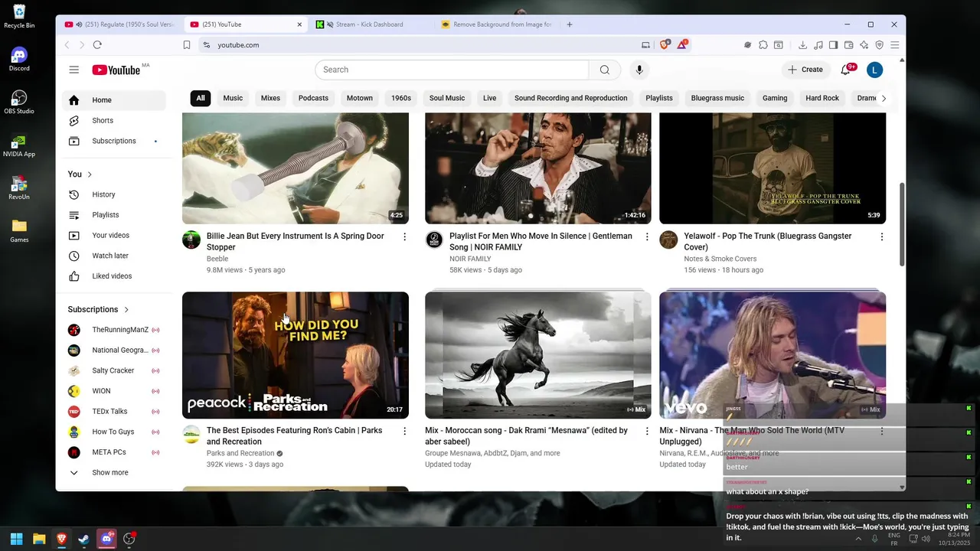Switch to the Stream - Kick Dashboard tab
Image resolution: width=980 pixels, height=551 pixels.
click(x=369, y=24)
